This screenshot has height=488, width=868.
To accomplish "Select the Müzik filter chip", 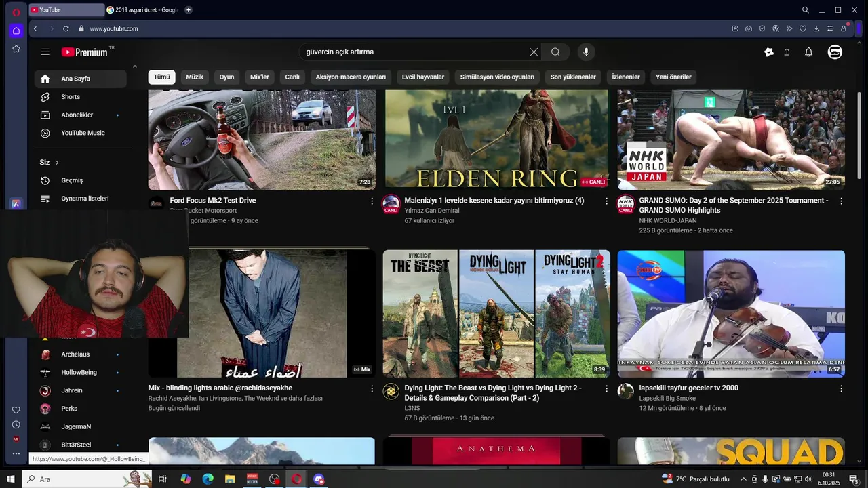I will 195,77.
